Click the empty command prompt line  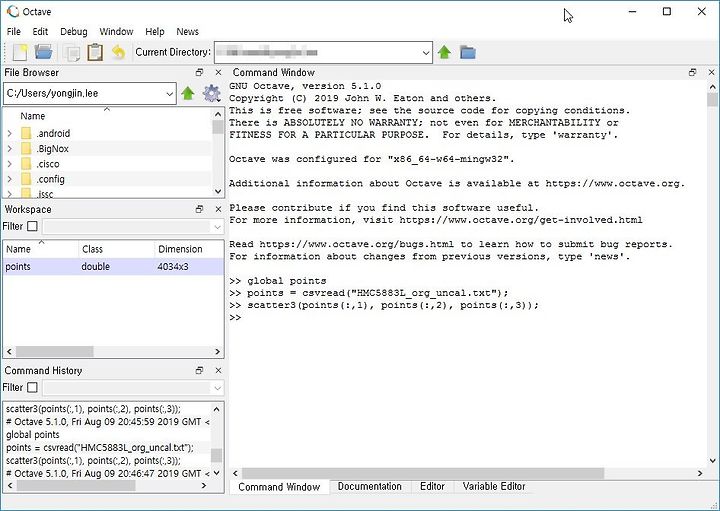point(235,317)
